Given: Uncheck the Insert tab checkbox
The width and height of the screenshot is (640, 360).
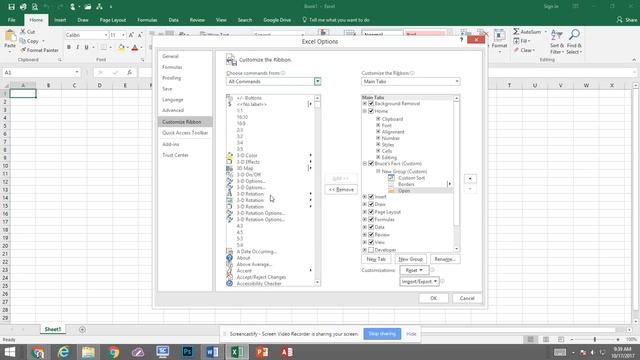Looking at the screenshot, I should 371,197.
